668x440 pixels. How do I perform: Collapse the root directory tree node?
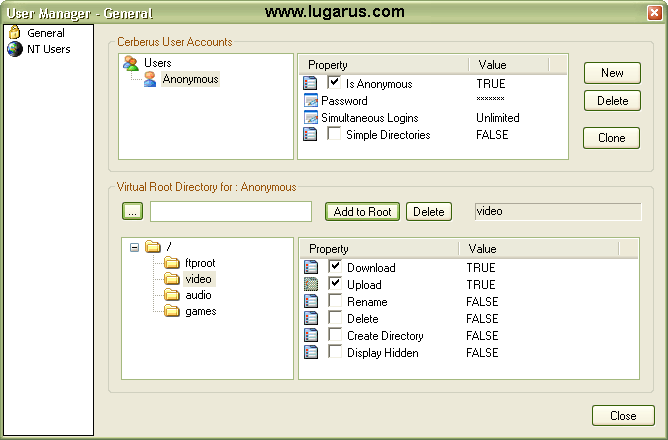(x=134, y=247)
